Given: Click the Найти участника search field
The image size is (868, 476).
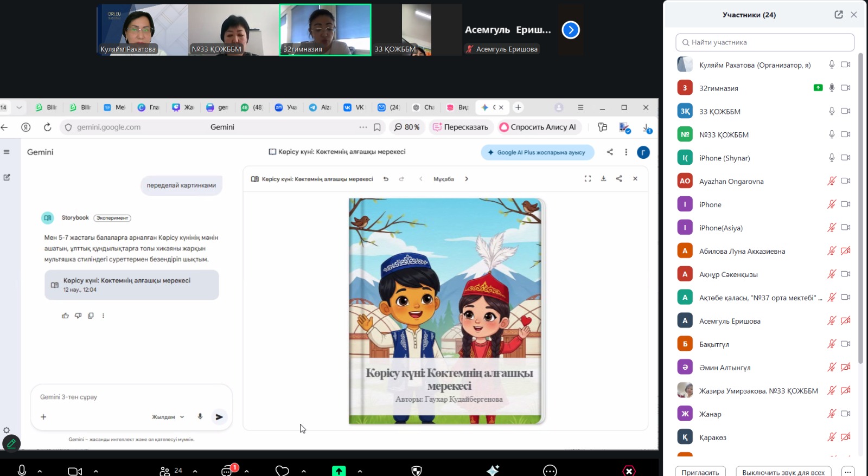Looking at the screenshot, I should 765,42.
